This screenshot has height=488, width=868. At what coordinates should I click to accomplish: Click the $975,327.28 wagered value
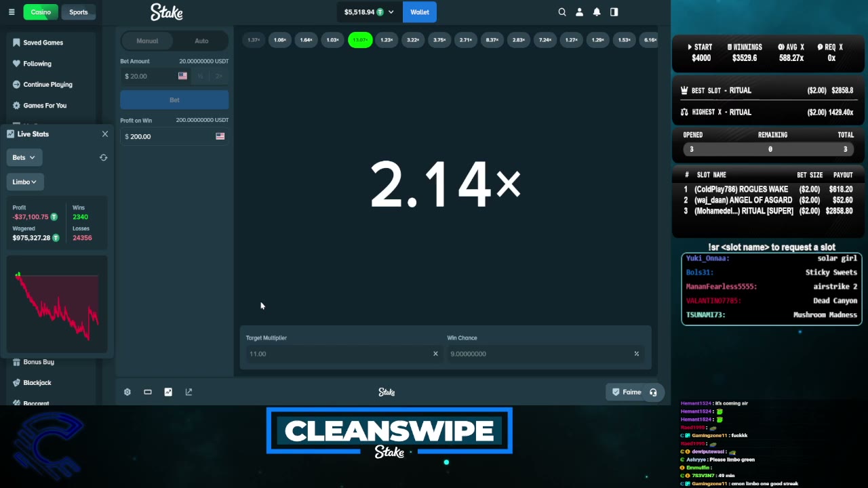click(31, 238)
